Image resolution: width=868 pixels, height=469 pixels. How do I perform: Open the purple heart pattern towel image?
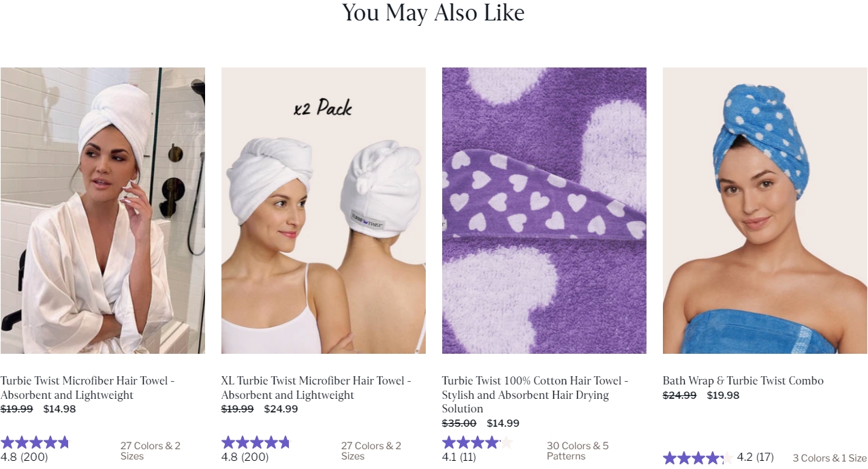(544, 210)
